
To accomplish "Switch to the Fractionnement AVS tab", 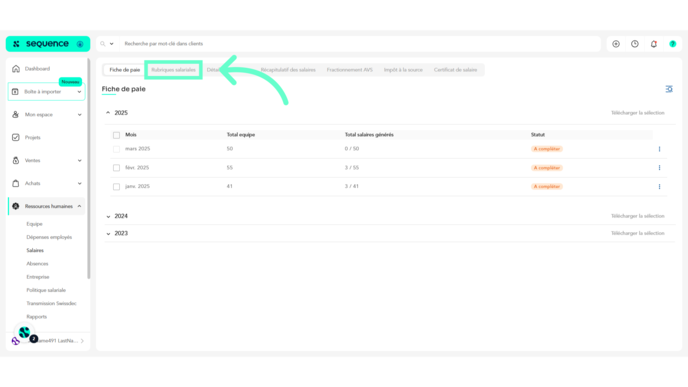I will pyautogui.click(x=349, y=70).
